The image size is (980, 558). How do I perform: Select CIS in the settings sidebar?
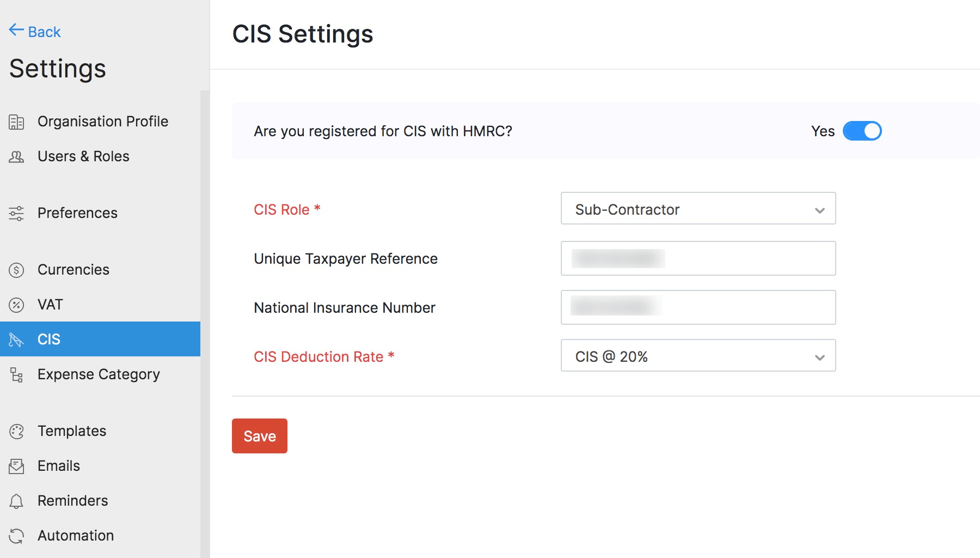[49, 339]
